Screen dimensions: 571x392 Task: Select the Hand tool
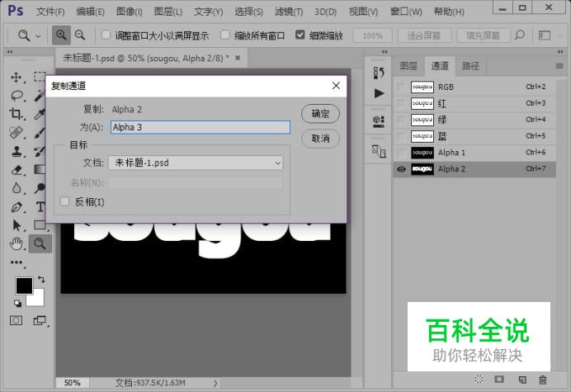(x=17, y=243)
